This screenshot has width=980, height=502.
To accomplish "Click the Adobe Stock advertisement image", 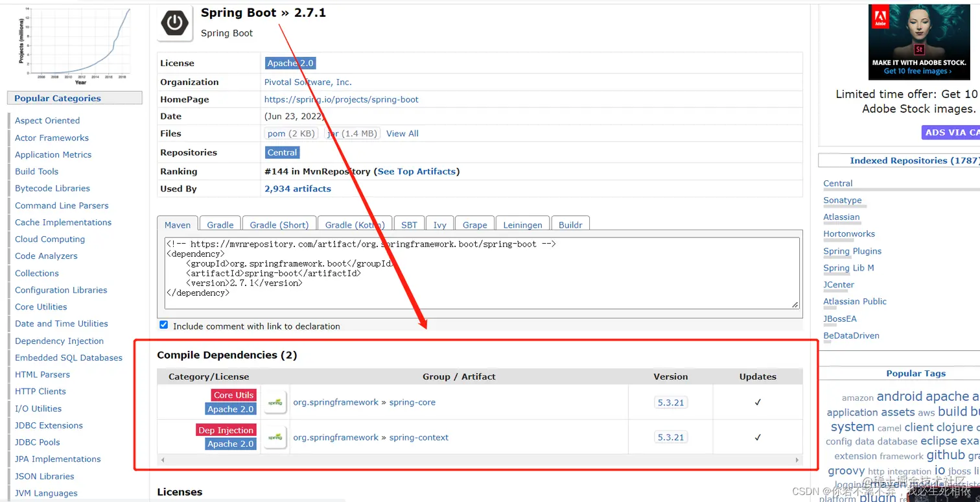I will pos(919,41).
